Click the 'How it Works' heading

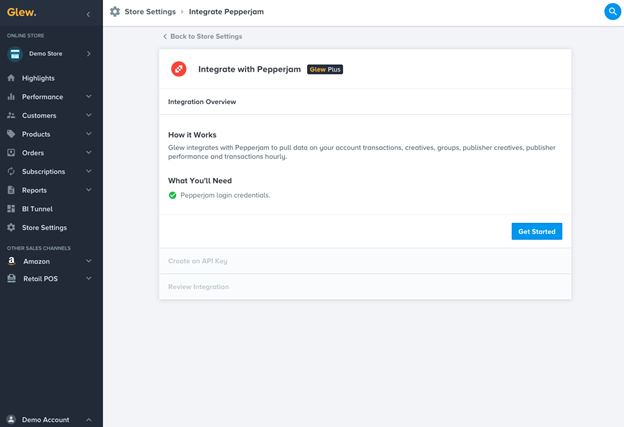pos(192,135)
